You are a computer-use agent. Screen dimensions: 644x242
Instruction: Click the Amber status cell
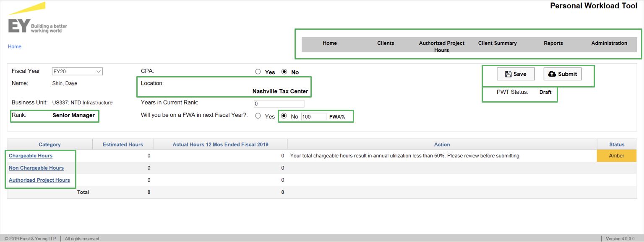617,156
